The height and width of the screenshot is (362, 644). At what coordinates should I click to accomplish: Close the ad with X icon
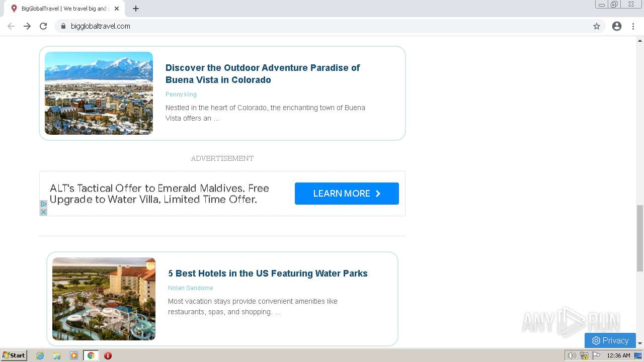43,212
